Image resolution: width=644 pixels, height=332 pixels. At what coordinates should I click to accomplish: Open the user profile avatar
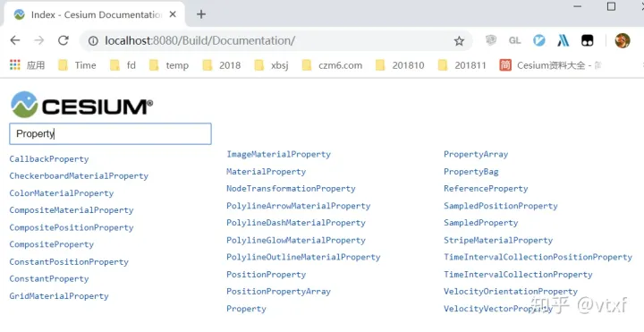(623, 40)
